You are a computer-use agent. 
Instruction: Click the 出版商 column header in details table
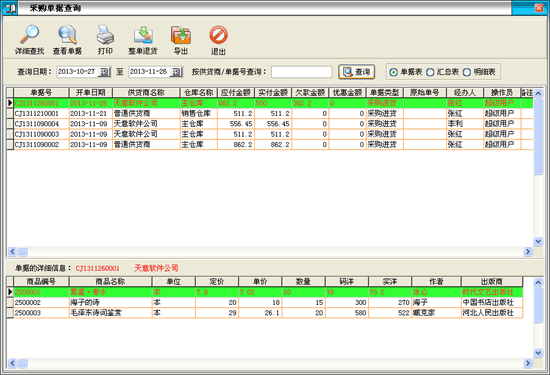coord(492,282)
